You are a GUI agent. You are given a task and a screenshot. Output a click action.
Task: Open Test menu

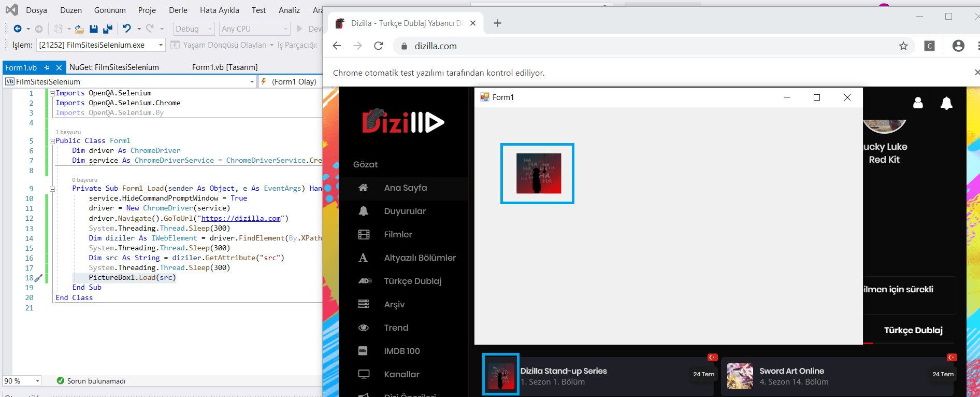click(x=258, y=10)
